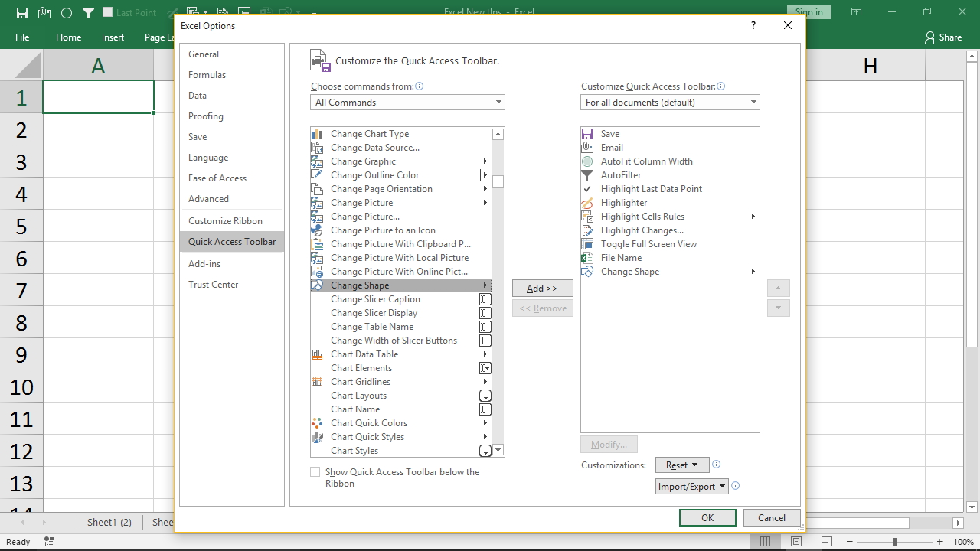Click the File Name icon in the right list

point(587,258)
